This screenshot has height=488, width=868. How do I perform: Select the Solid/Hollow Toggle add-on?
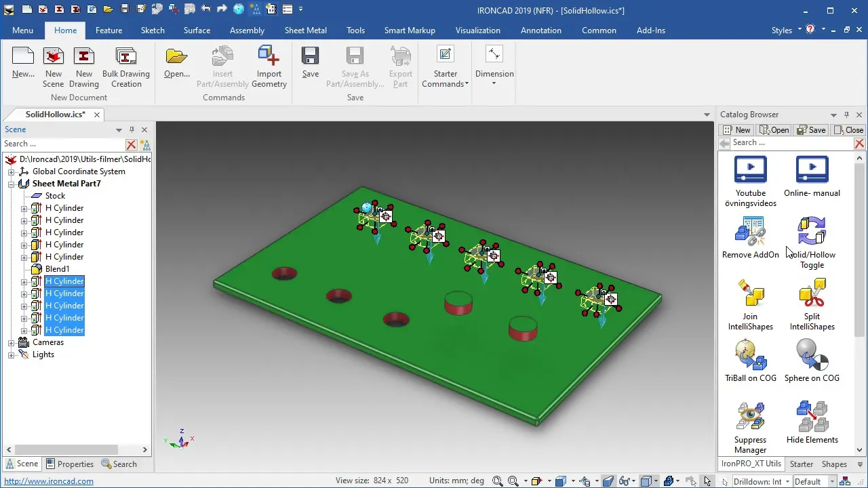click(x=812, y=242)
